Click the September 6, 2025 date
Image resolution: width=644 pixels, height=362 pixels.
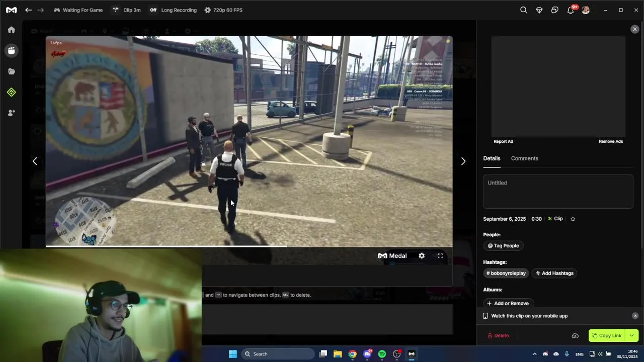click(504, 219)
